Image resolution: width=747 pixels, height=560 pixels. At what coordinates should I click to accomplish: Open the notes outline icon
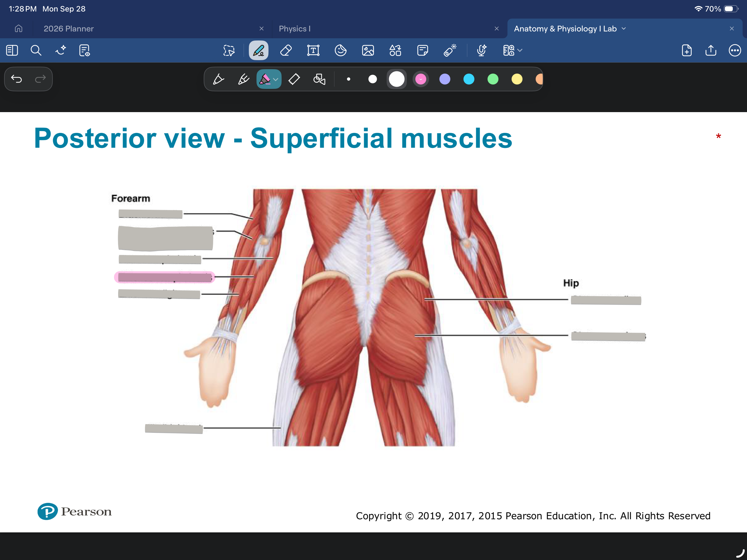84,51
